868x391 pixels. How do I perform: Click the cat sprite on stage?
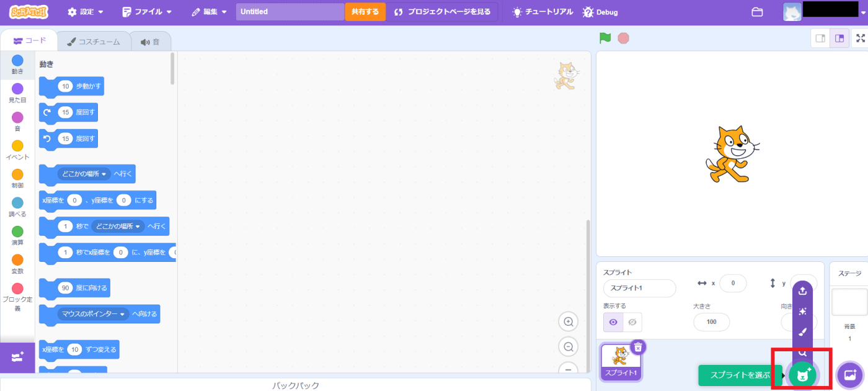[x=732, y=154]
